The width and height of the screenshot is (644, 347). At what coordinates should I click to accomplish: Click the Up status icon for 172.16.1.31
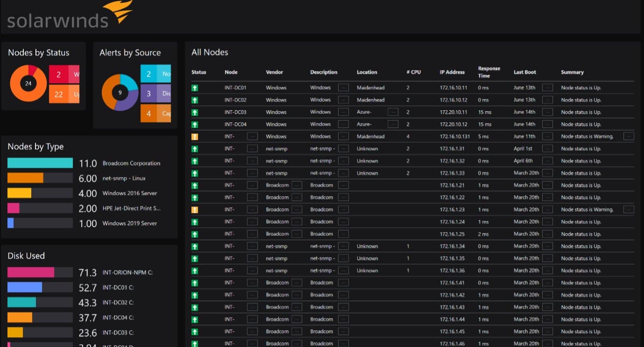pos(195,149)
